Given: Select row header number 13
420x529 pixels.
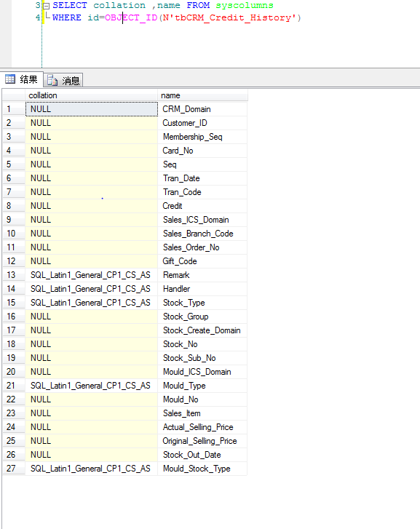Looking at the screenshot, I should click(x=14, y=275).
